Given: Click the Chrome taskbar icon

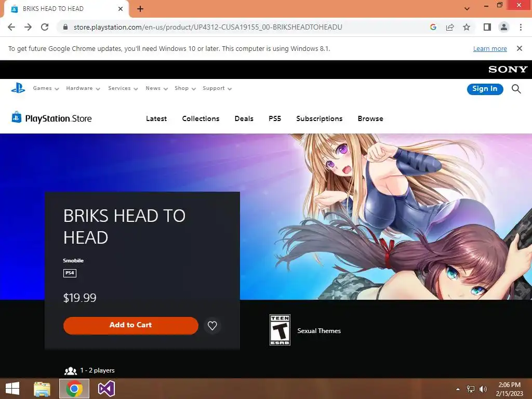Looking at the screenshot, I should [74, 389].
